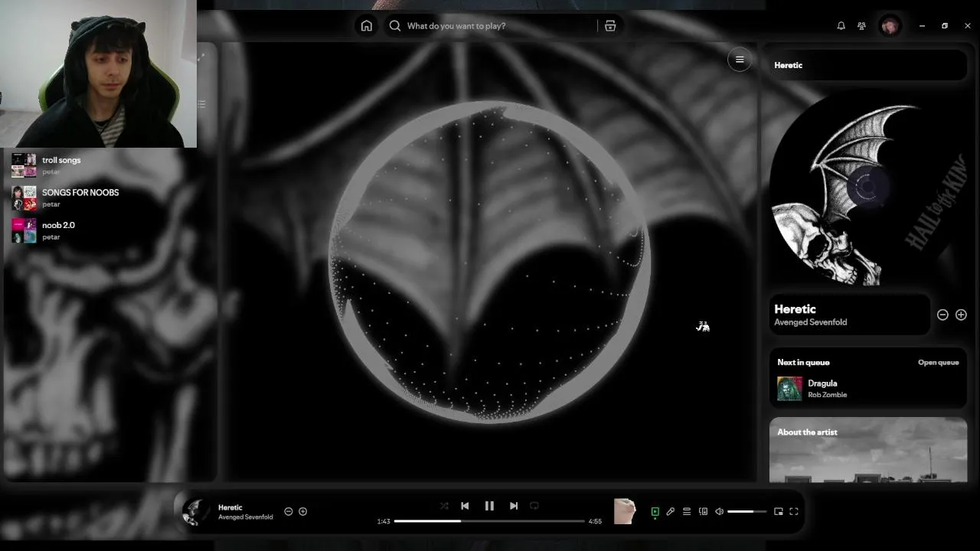Go to the Home page icon
The height and width of the screenshot is (551, 980).
click(x=367, y=26)
